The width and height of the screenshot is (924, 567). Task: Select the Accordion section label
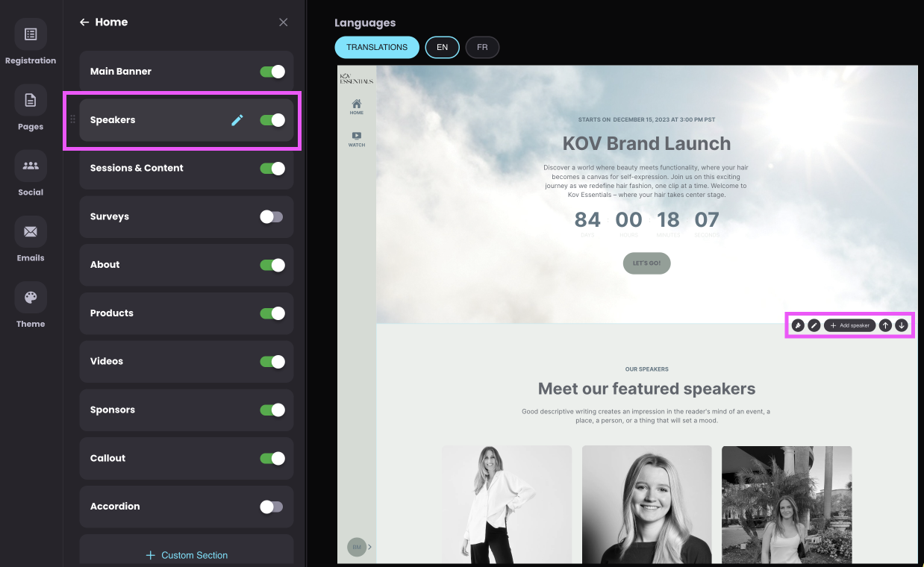coord(115,507)
